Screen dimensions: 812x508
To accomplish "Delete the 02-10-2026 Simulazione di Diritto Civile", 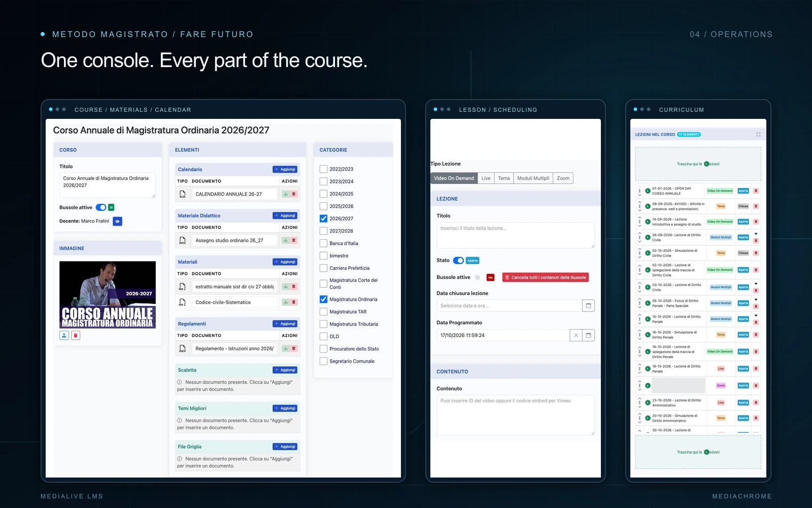I will click(x=756, y=253).
